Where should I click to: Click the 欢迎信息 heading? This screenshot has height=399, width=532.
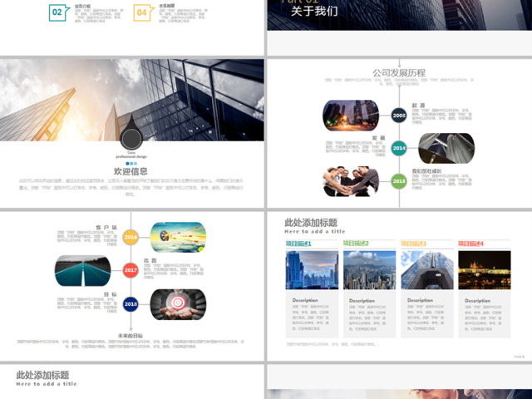(x=131, y=171)
